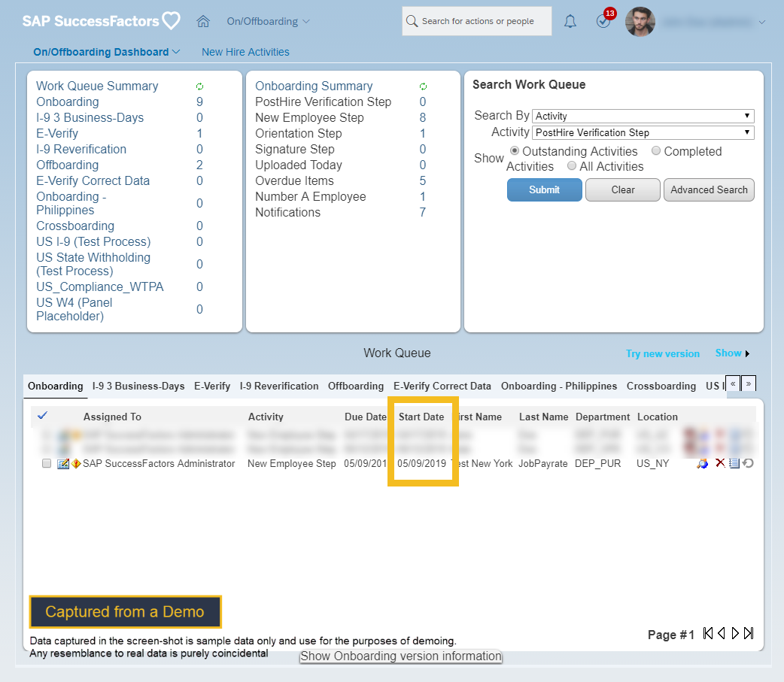Click the Search for actions or people field
Image resolution: width=784 pixels, height=682 pixels.
(477, 21)
